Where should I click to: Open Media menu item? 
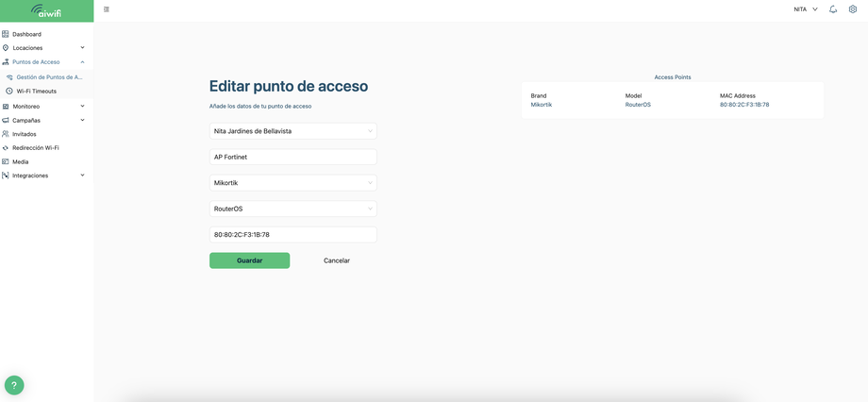(x=21, y=161)
